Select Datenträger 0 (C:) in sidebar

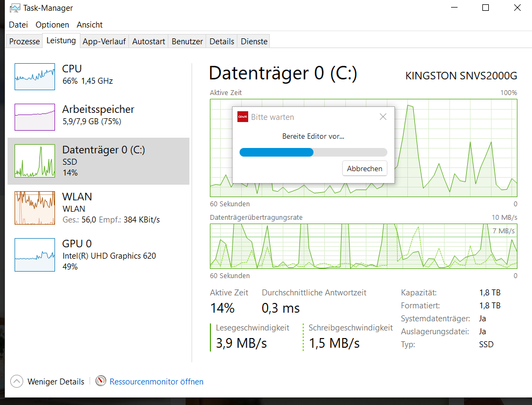[98, 161]
